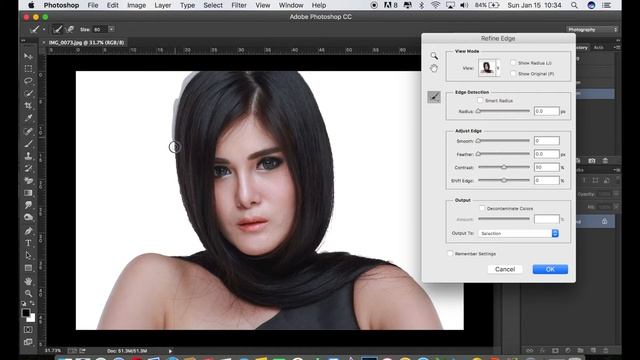Open Notification Center icon
Viewport: 640px width, 360px height.
[x=607, y=5]
